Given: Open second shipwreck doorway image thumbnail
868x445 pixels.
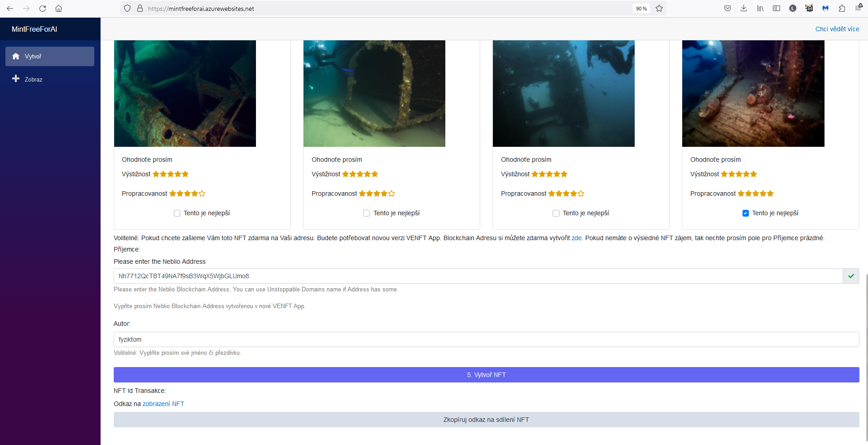Looking at the screenshot, I should point(374,93).
